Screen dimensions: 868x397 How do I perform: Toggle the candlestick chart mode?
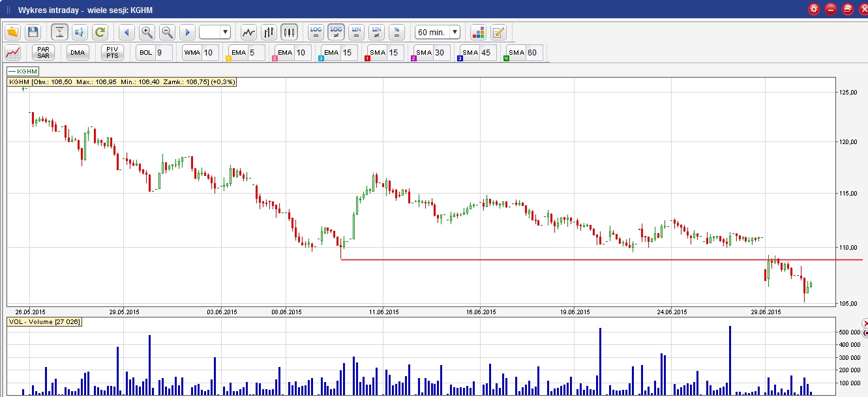click(x=289, y=32)
